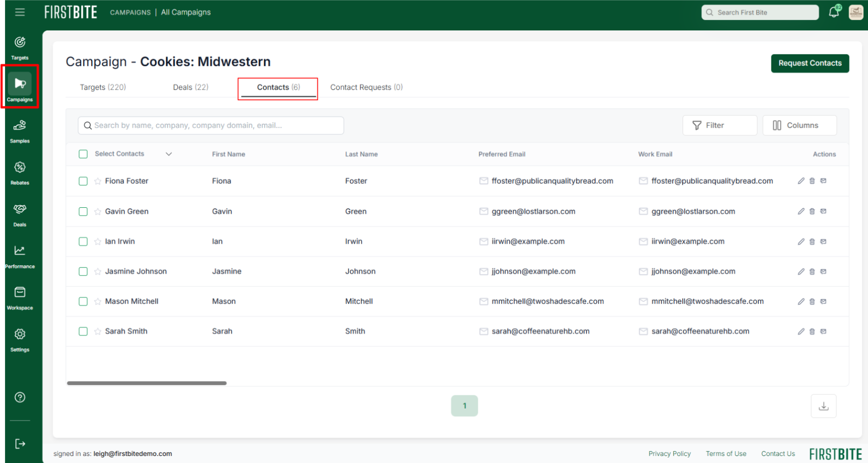Open Settings in the sidebar
The height and width of the screenshot is (463, 868).
[20, 340]
